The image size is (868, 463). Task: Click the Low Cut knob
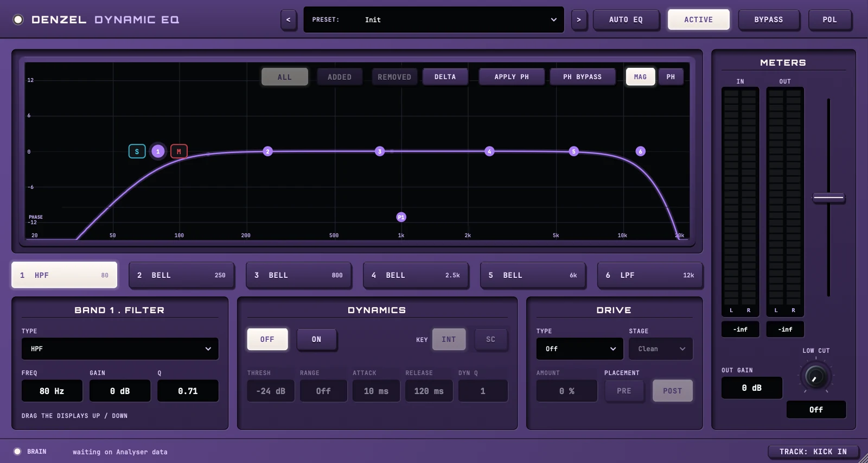815,376
